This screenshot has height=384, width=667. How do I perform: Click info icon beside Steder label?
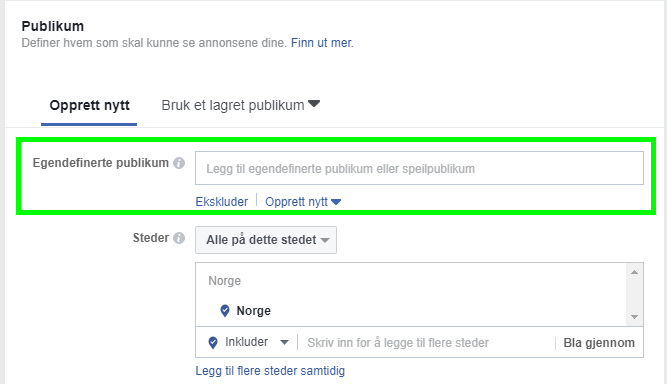pos(179,238)
